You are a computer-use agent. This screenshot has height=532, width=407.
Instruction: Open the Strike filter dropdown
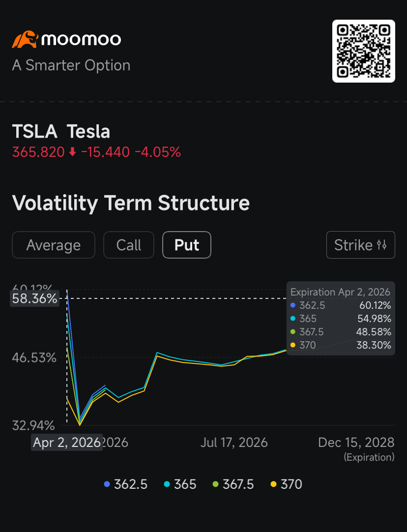click(x=360, y=245)
